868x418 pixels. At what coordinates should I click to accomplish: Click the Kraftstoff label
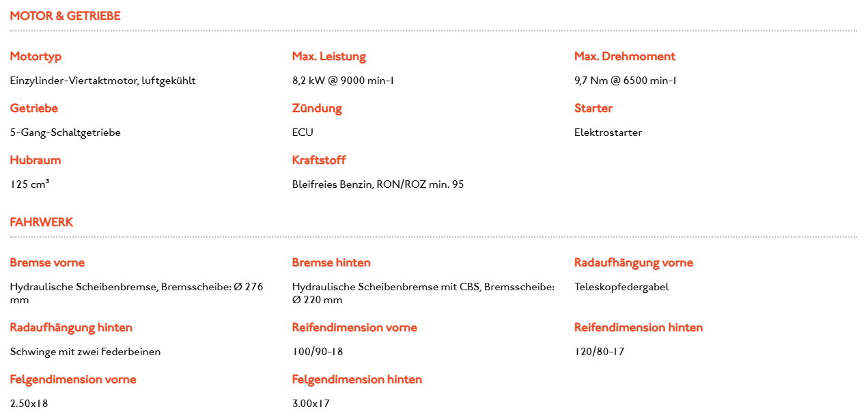pyautogui.click(x=318, y=160)
